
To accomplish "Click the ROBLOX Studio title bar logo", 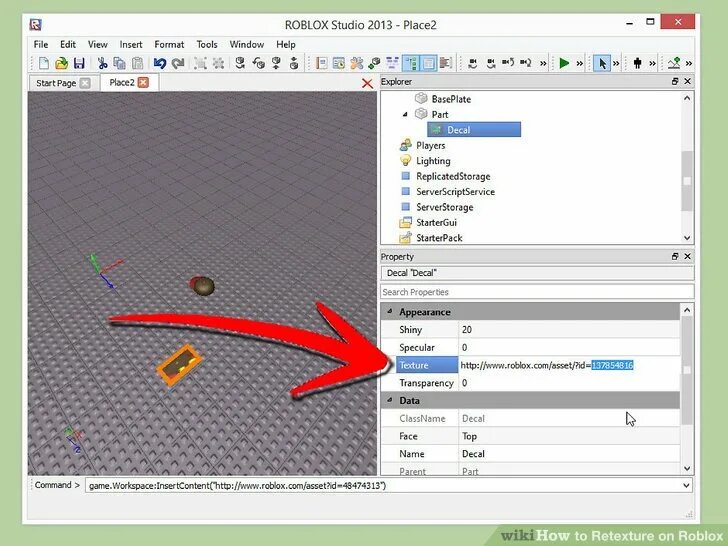I will pyautogui.click(x=36, y=24).
